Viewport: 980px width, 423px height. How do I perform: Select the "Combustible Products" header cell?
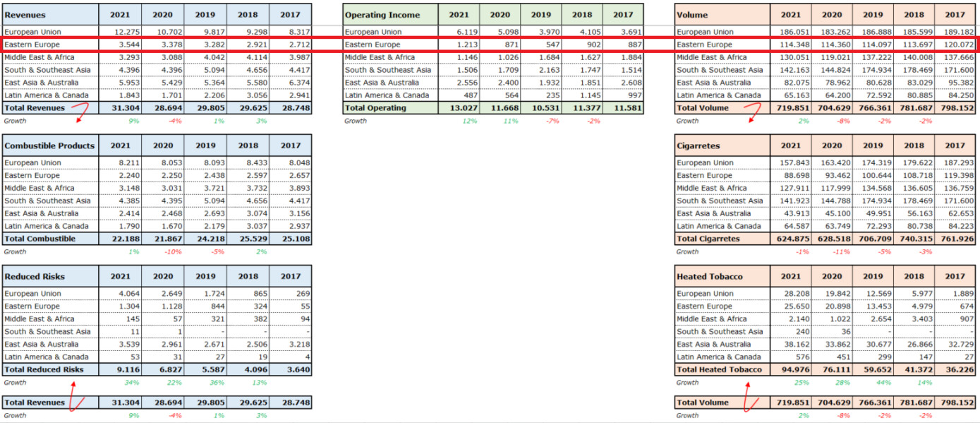point(50,145)
